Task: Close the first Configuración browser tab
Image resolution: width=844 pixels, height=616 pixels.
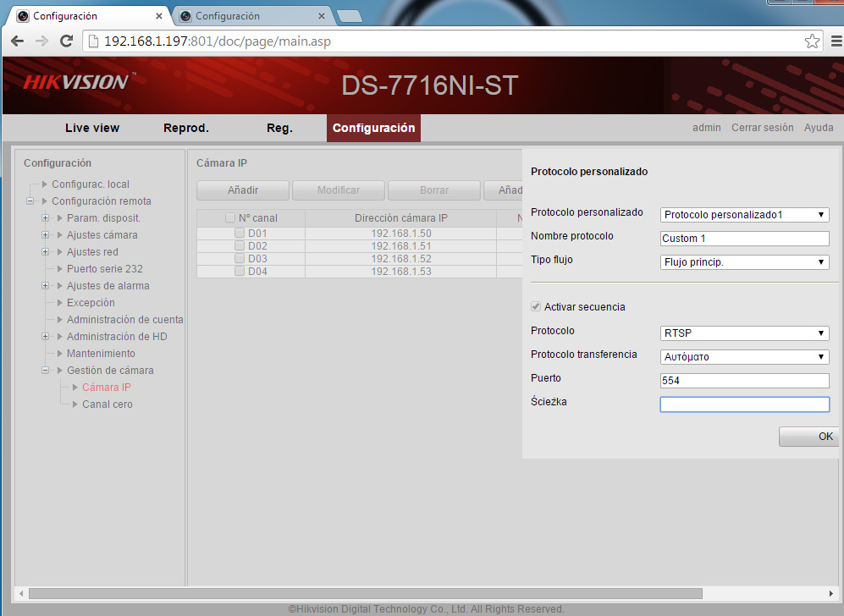Action: [x=159, y=16]
